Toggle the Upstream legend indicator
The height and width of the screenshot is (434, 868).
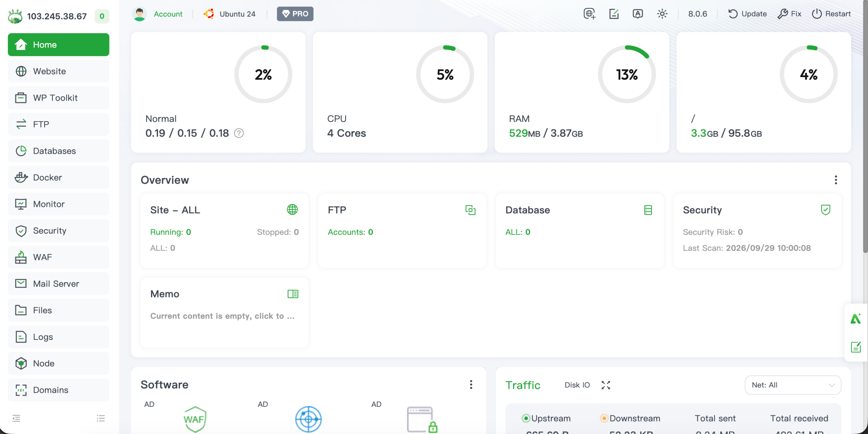click(526, 418)
